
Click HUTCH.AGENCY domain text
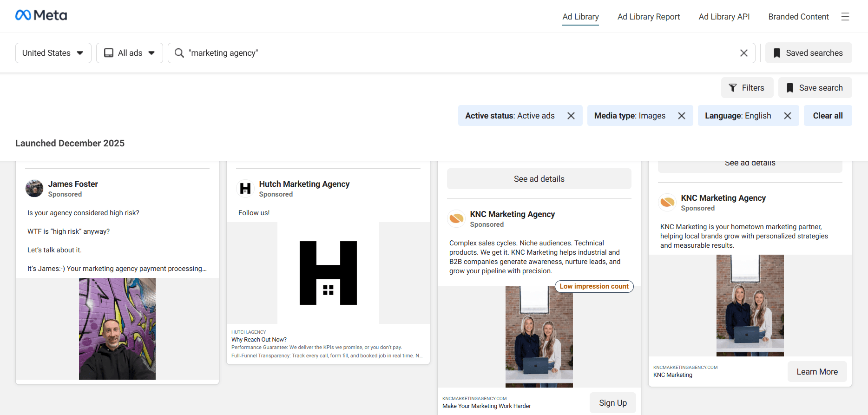point(249,332)
